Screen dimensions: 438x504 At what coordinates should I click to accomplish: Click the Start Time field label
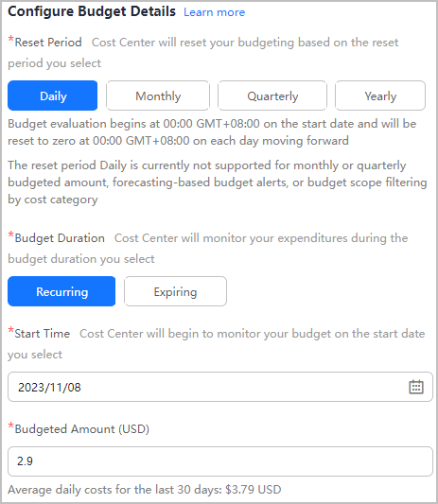point(43,334)
